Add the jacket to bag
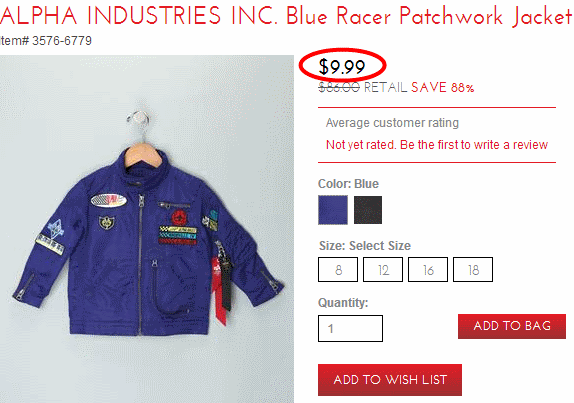Screen dimensions: 574x403 (x=512, y=326)
